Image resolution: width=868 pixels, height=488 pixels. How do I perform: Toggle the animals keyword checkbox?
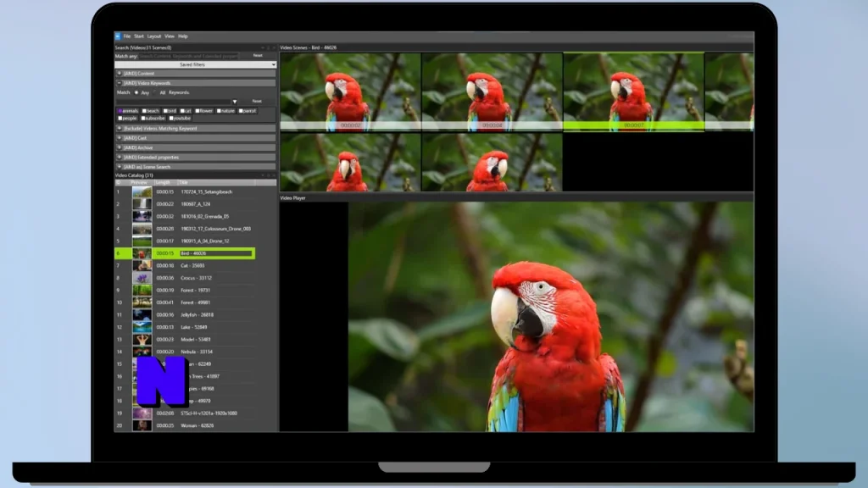tap(120, 111)
